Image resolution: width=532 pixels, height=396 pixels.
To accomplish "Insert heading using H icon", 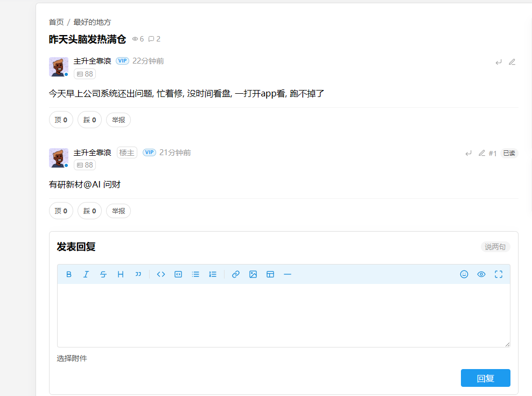I will (121, 274).
